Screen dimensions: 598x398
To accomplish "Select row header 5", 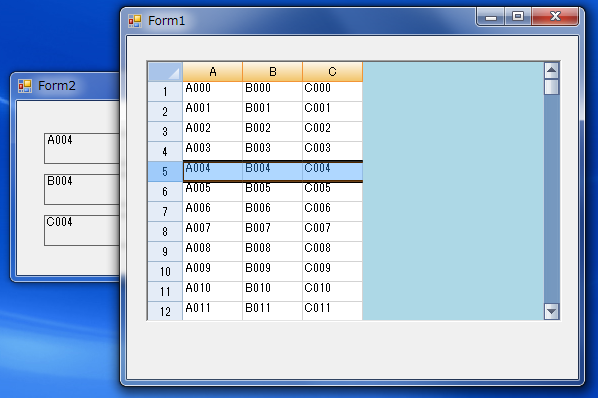I will (165, 172).
